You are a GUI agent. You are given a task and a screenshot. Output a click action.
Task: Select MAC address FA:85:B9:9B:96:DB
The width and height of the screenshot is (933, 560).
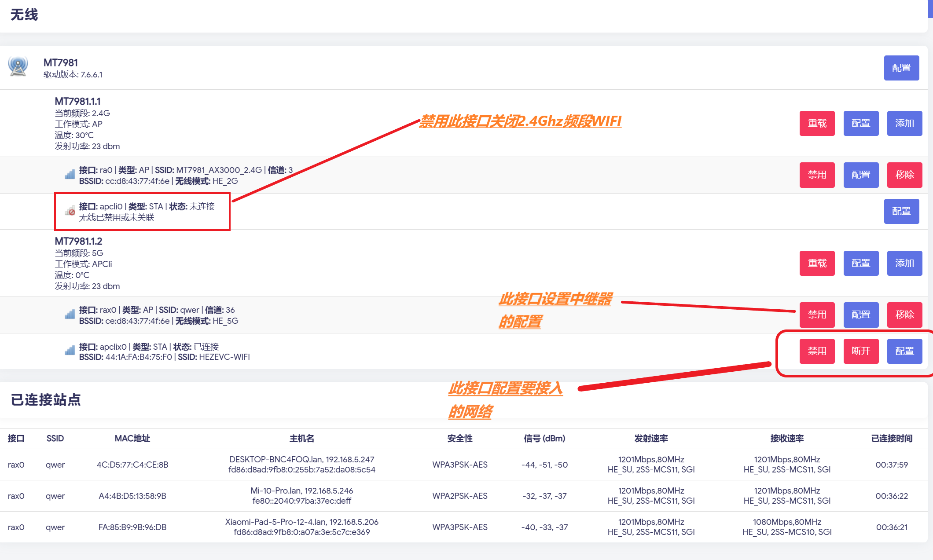[x=132, y=527]
